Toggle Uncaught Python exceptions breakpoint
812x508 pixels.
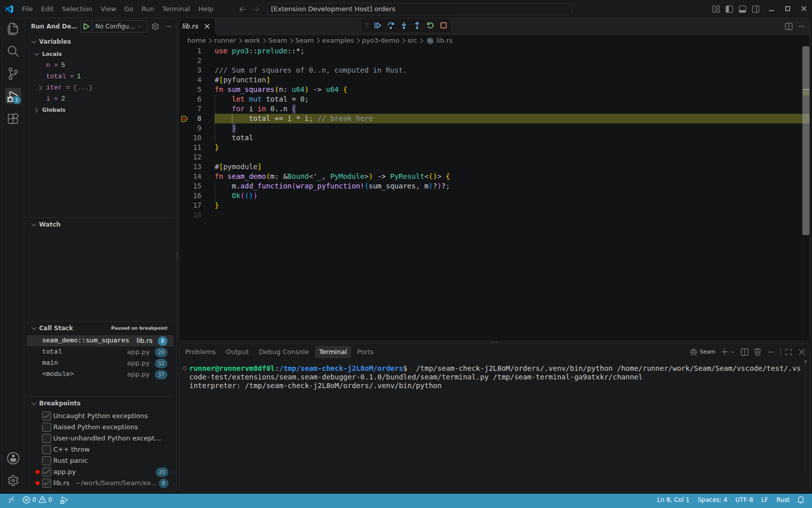[47, 416]
